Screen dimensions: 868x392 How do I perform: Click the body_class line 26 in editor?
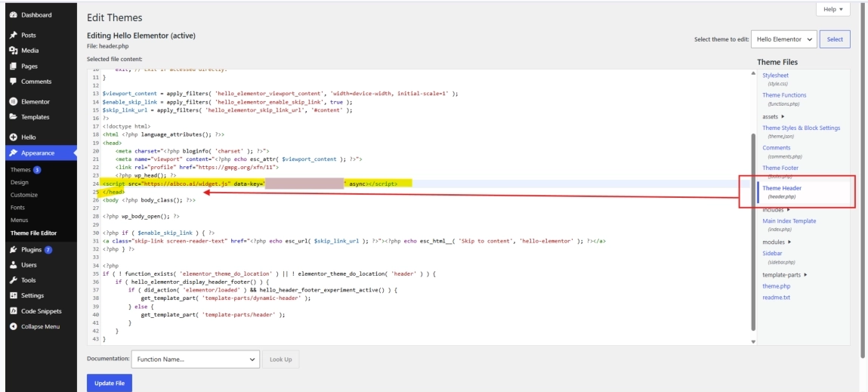coord(149,200)
